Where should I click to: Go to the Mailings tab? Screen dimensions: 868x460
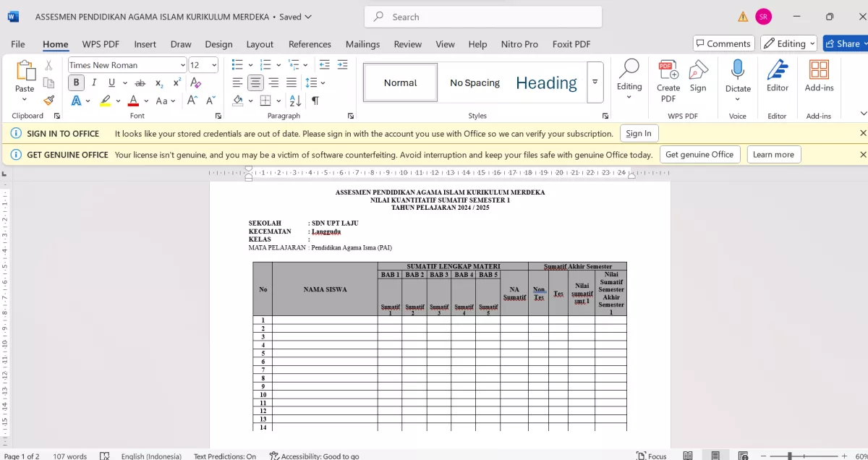tap(362, 44)
